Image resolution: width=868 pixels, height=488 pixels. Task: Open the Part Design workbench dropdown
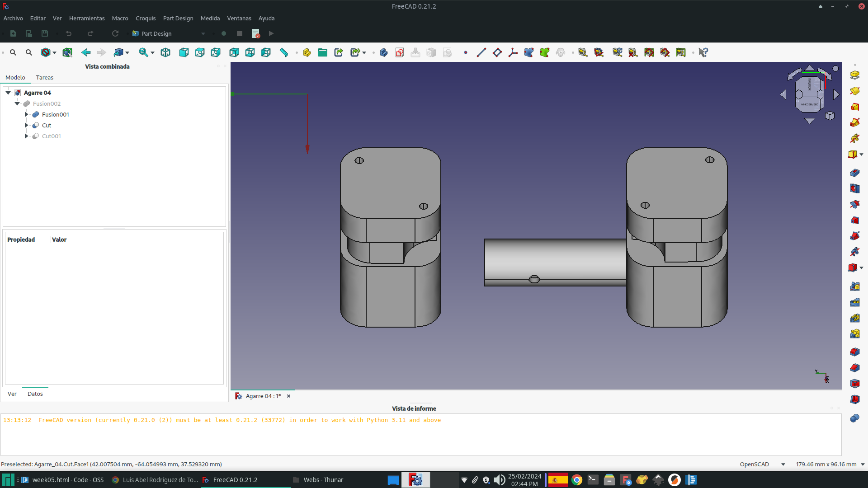(169, 33)
